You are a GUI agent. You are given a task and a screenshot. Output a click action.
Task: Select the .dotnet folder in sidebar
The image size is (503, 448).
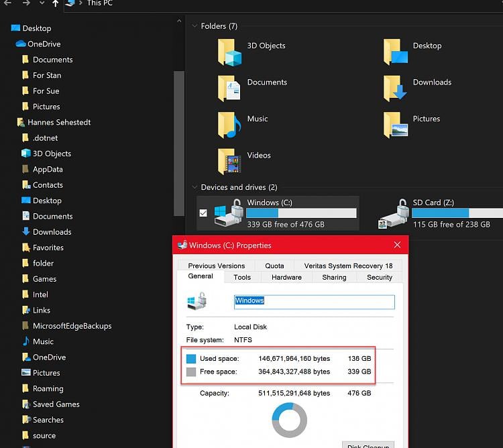coord(45,138)
